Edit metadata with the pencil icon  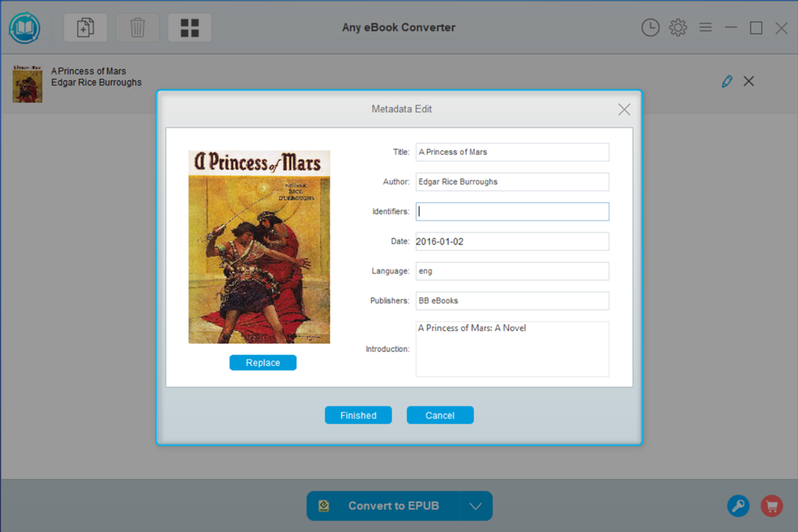(x=727, y=81)
